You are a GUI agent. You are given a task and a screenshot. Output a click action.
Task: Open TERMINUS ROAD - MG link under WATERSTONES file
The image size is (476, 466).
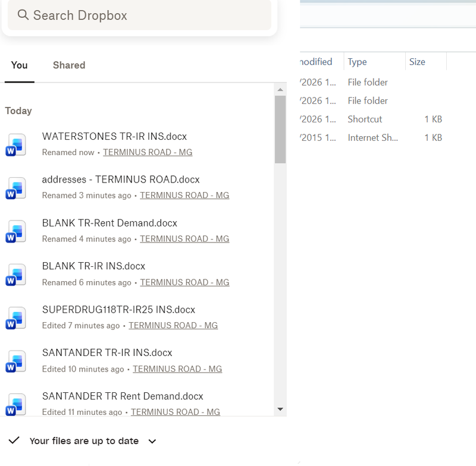(x=148, y=152)
